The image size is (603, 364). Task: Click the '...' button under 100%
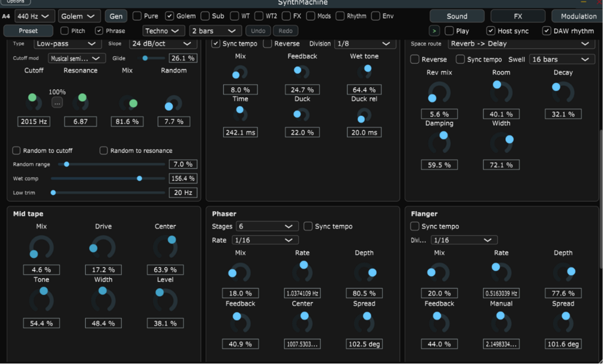pyautogui.click(x=57, y=103)
